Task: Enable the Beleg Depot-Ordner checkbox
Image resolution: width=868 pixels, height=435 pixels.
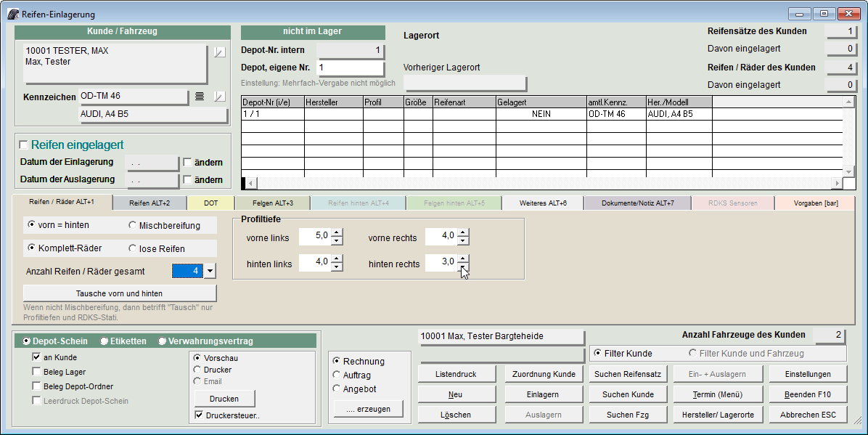Action: pos(36,386)
